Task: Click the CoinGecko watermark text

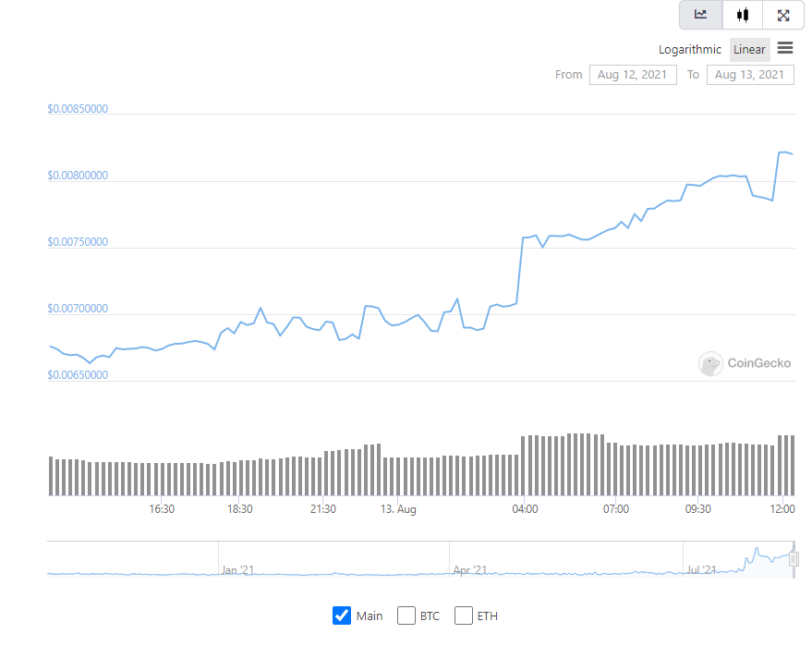Action: pos(759,363)
